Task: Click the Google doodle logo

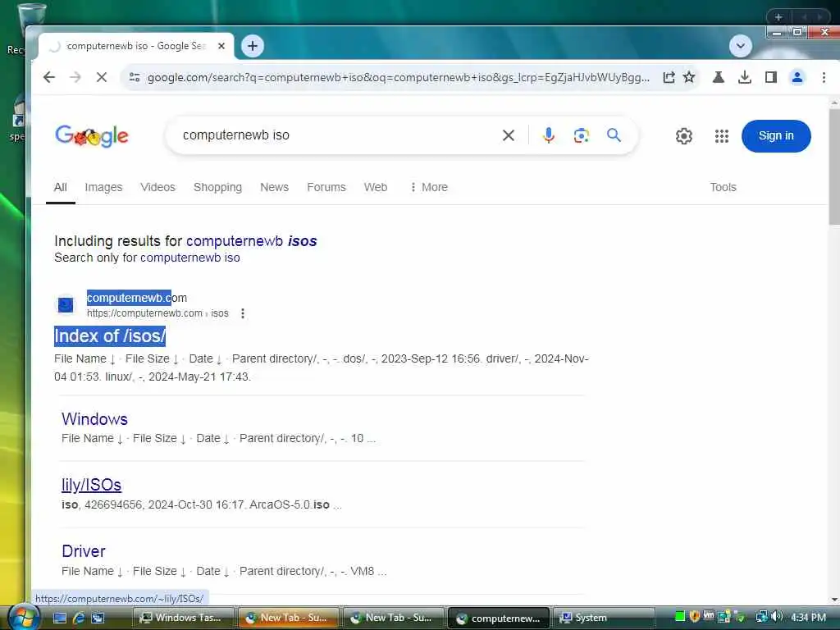Action: (x=92, y=136)
